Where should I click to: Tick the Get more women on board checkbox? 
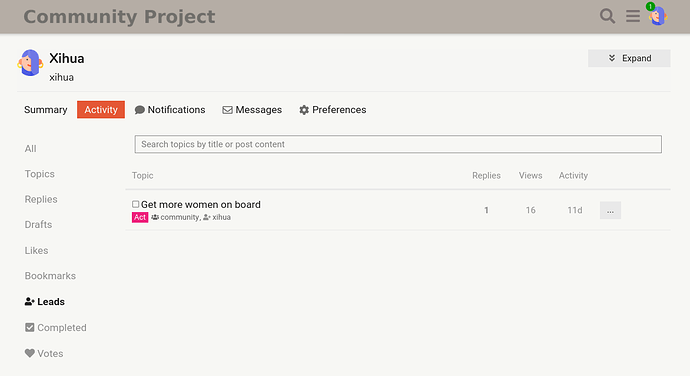136,204
